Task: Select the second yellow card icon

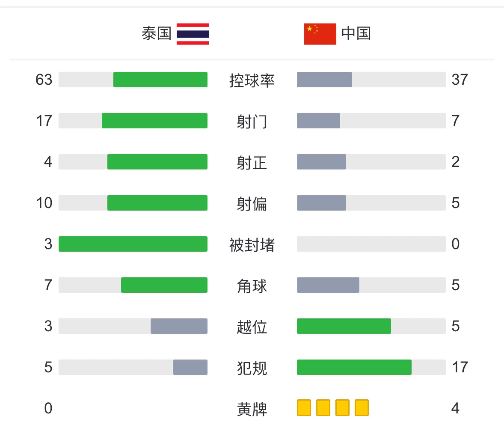Action: coord(323,408)
